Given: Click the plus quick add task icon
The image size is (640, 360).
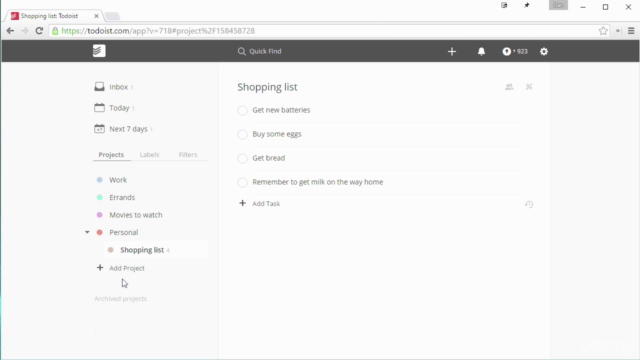Looking at the screenshot, I should pos(452,51).
